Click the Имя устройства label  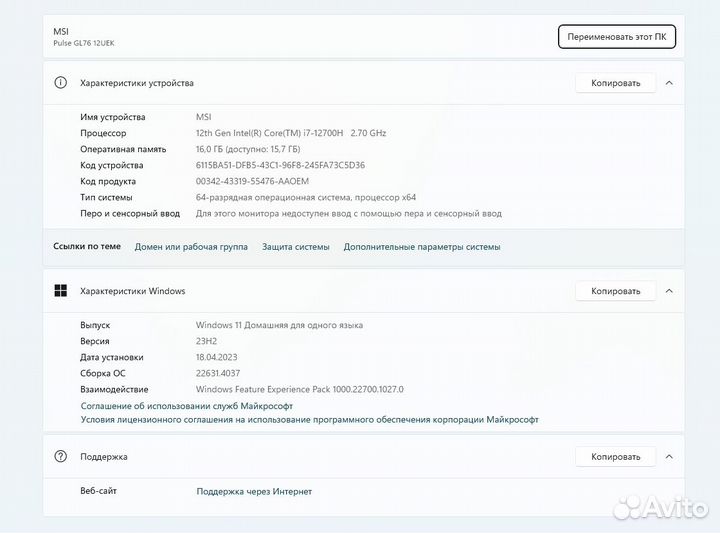point(112,117)
